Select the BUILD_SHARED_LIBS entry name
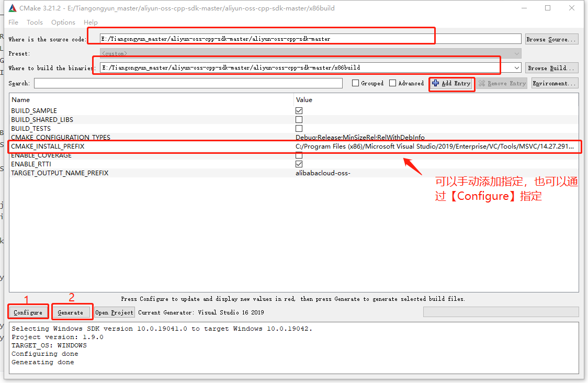Image resolution: width=588 pixels, height=383 pixels. (x=42, y=120)
